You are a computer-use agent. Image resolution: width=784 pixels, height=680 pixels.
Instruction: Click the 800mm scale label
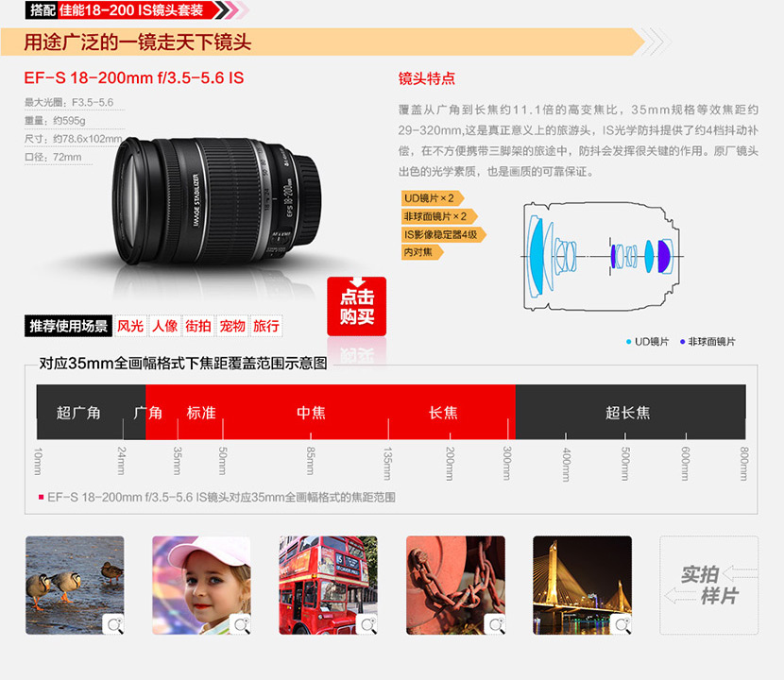click(744, 465)
